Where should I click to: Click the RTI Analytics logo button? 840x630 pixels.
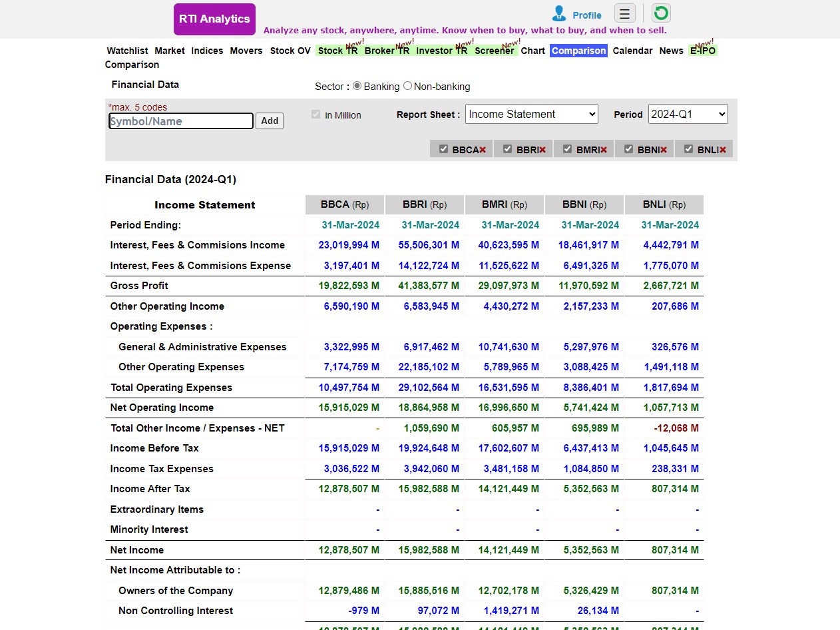pyautogui.click(x=214, y=19)
